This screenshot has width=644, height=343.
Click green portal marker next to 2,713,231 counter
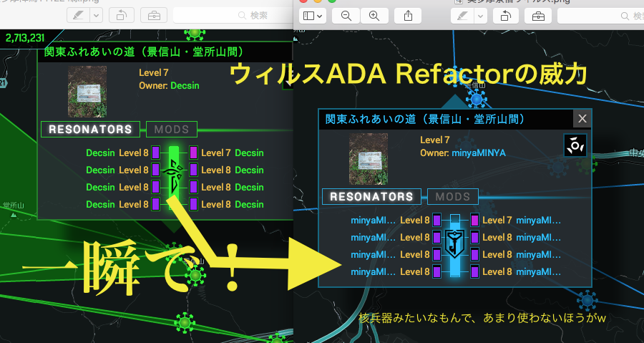[x=195, y=33]
